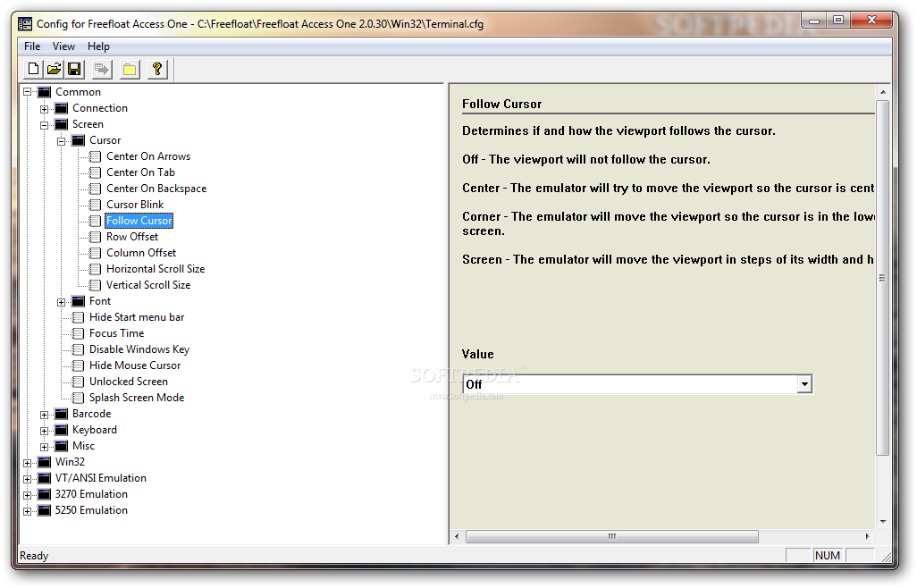Minimize the config window
The image size is (917, 588).
coord(814,21)
